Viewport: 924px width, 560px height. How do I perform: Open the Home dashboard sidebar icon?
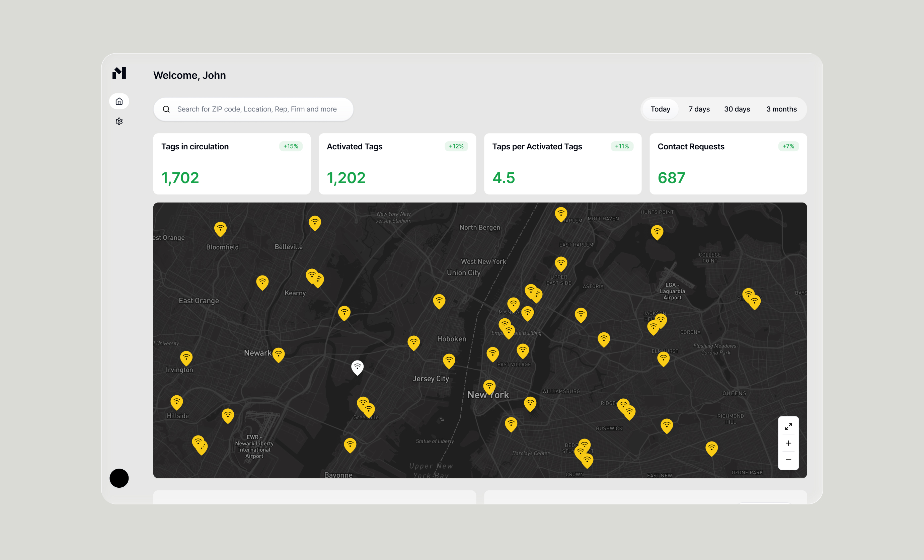pyautogui.click(x=119, y=101)
